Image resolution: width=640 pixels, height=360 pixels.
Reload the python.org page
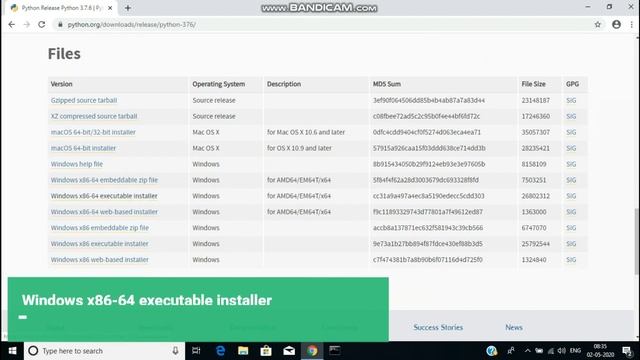42,24
